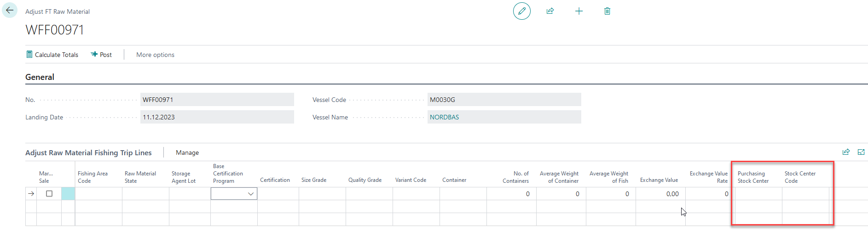Click the back arrow icon

click(x=10, y=10)
